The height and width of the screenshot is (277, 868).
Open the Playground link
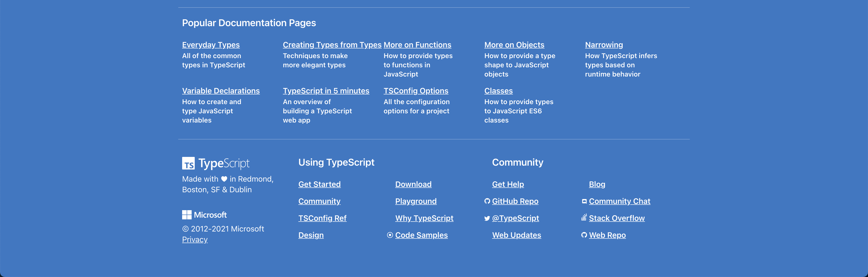pyautogui.click(x=415, y=201)
